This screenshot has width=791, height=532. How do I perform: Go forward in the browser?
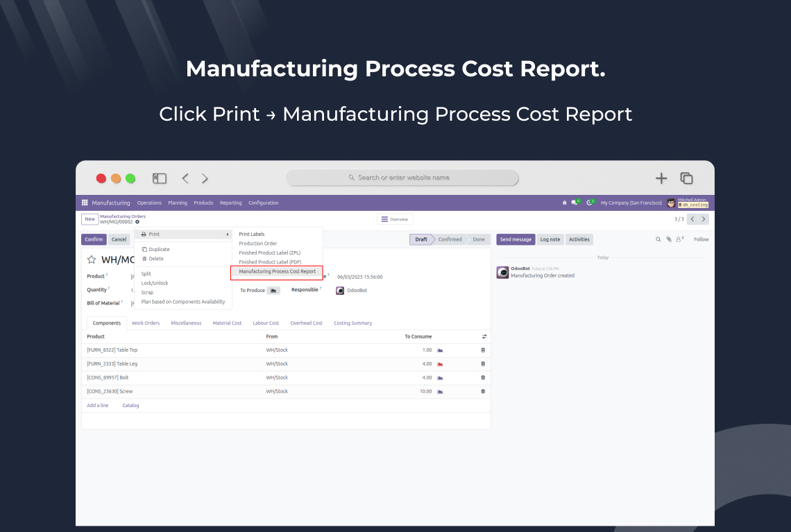click(x=204, y=178)
